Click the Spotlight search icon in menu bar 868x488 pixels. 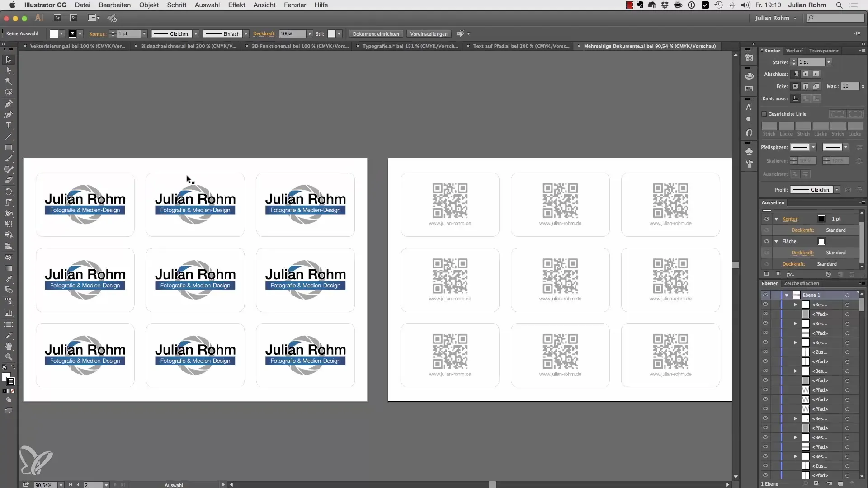click(839, 5)
